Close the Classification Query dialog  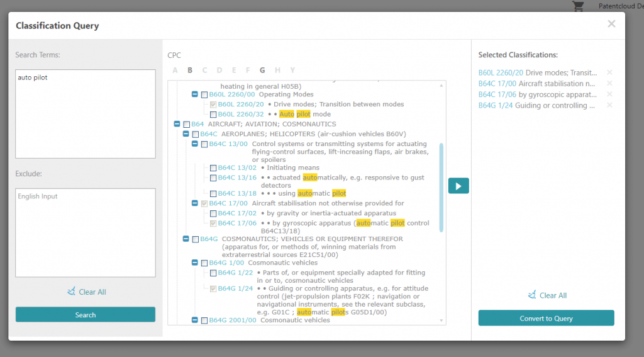[611, 24]
